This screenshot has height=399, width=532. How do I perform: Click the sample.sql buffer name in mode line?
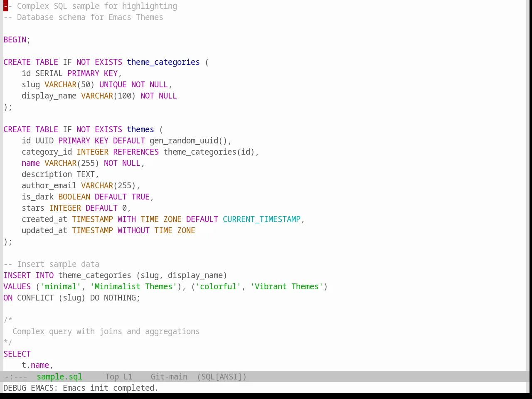59,377
